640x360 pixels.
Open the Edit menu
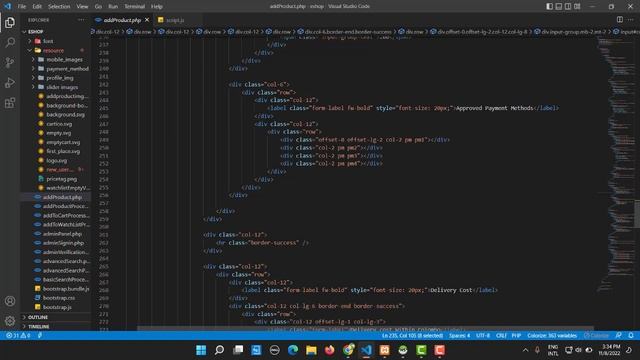tap(37, 6)
